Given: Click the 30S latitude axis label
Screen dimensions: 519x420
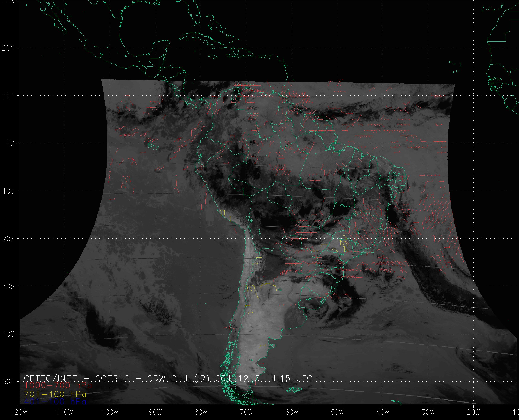Looking at the screenshot, I should [8, 286].
